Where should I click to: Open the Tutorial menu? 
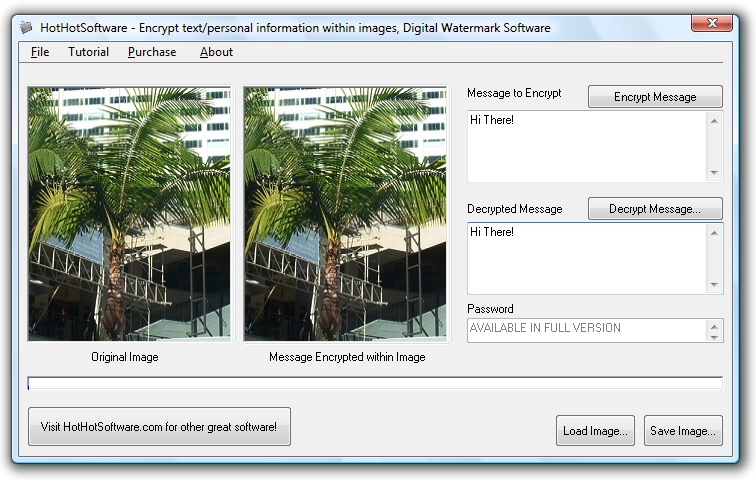[88, 52]
